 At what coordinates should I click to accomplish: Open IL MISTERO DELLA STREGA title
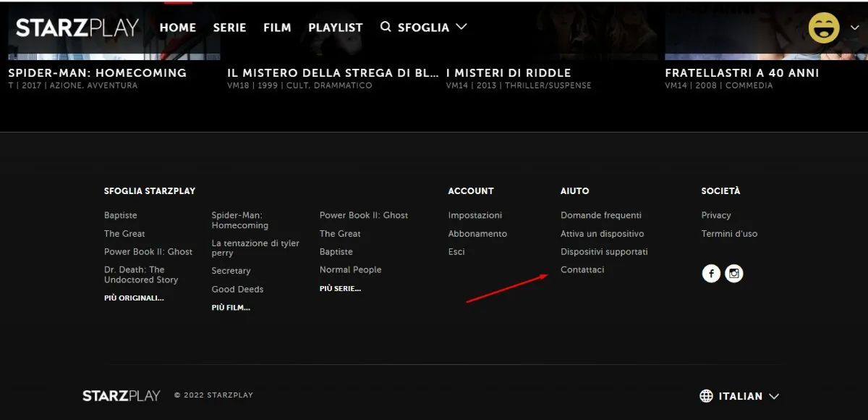coord(333,73)
